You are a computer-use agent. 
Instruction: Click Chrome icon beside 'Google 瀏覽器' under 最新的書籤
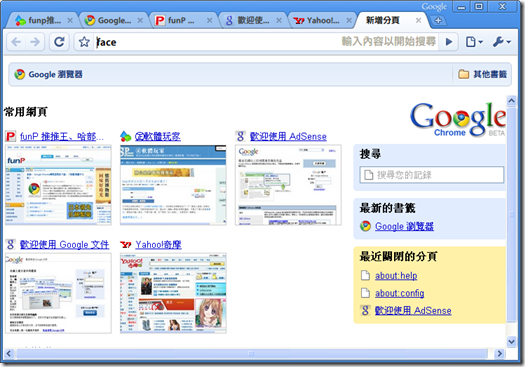(365, 226)
